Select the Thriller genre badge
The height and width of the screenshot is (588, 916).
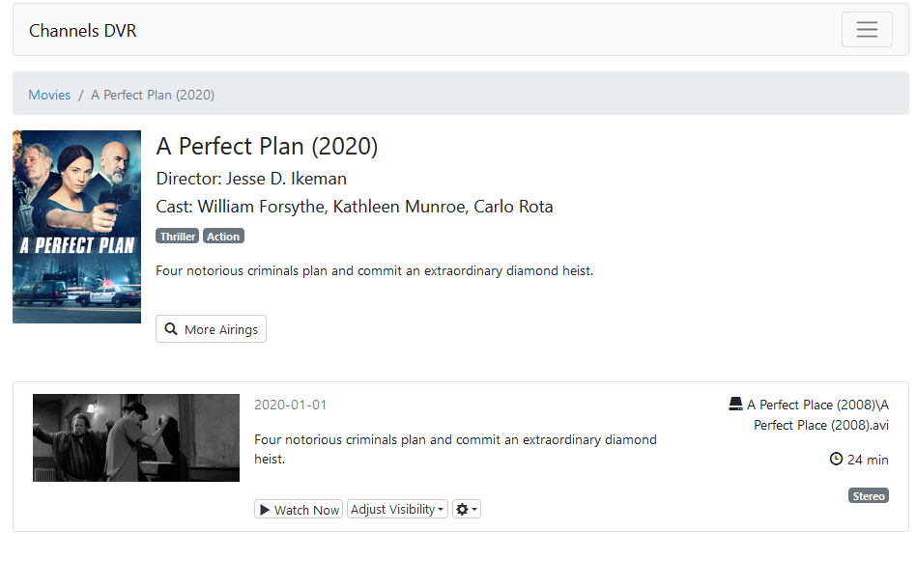[178, 237]
